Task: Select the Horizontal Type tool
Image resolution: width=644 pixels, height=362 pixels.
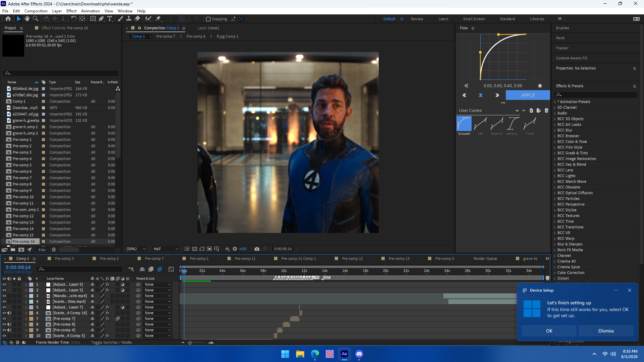Action: point(110,19)
